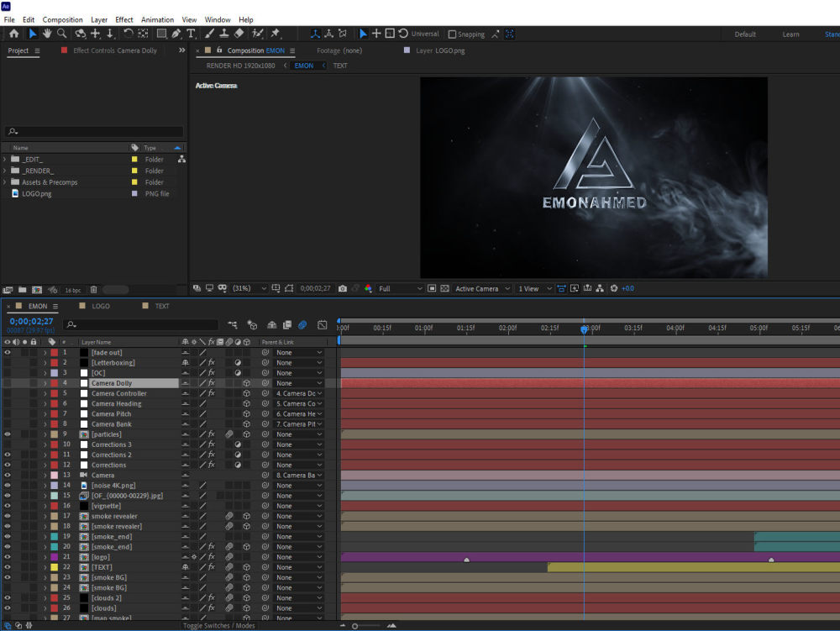This screenshot has height=631, width=840.
Task: Switch to the Default workspace
Action: (745, 34)
